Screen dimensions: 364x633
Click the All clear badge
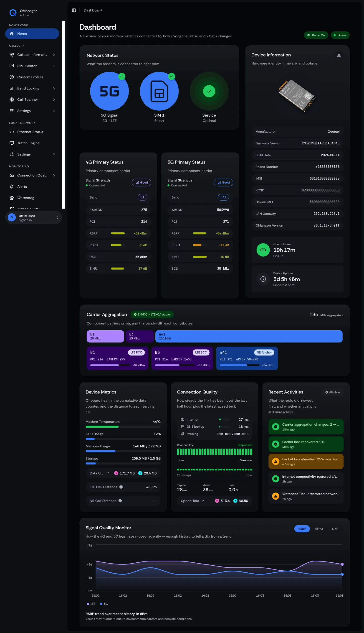click(x=333, y=392)
